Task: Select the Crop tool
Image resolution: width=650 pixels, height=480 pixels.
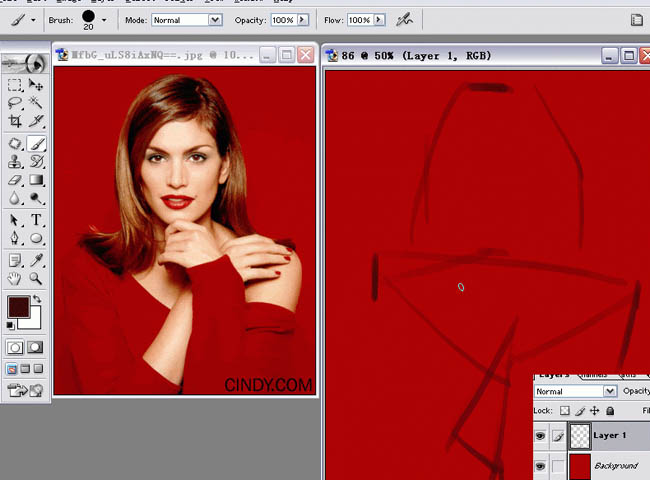Action: 15,121
